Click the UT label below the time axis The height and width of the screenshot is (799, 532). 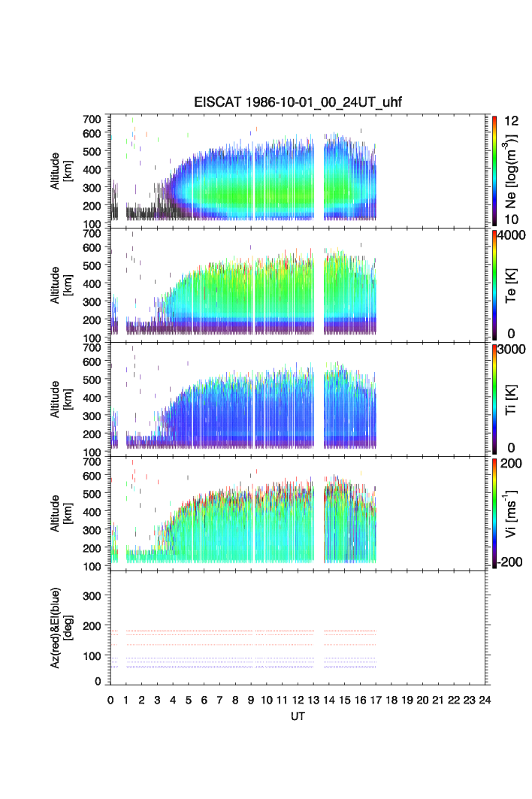pos(298,717)
